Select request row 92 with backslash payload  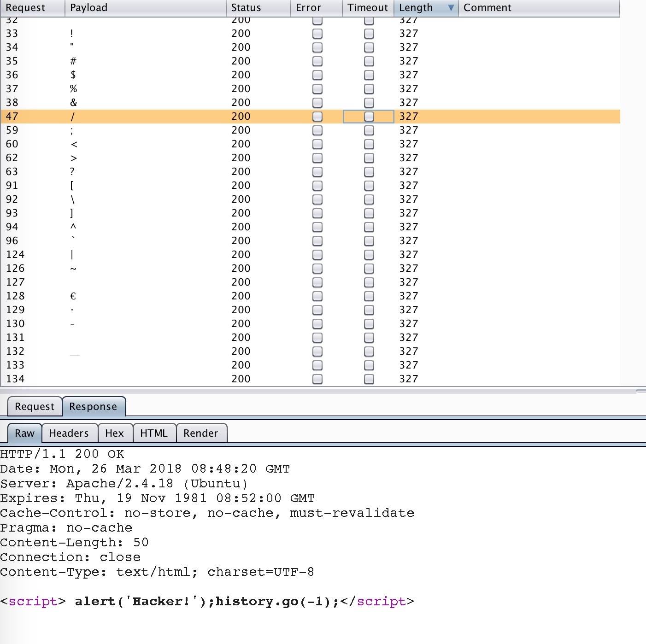point(138,199)
